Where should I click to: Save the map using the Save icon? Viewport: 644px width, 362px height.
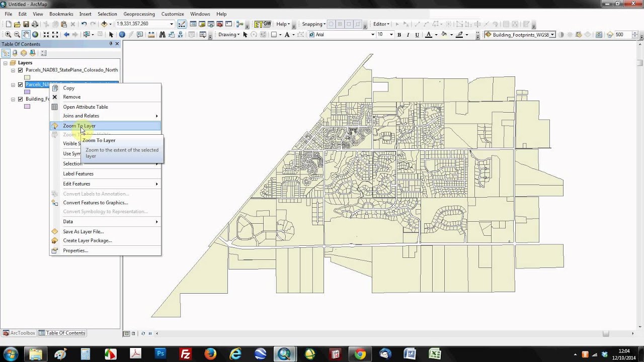click(x=26, y=24)
